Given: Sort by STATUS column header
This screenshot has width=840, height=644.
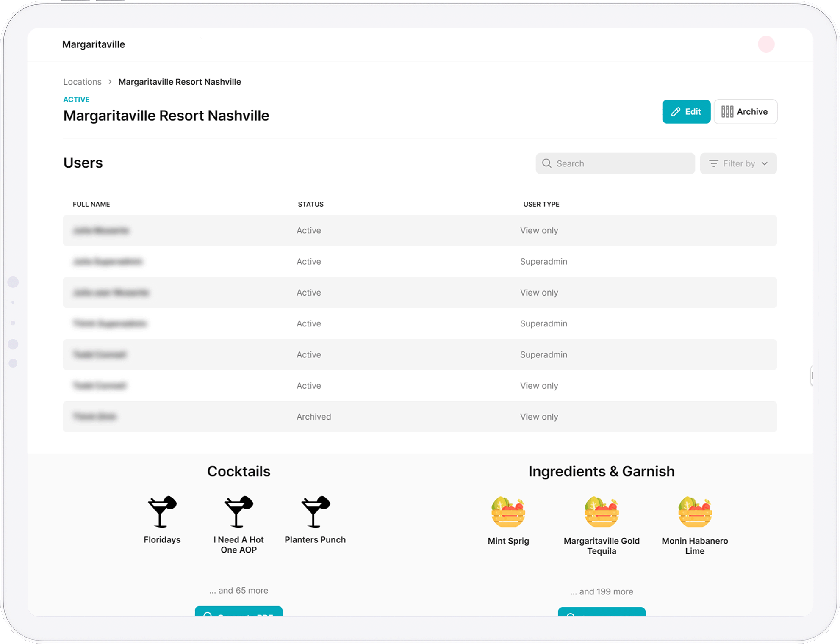Looking at the screenshot, I should 310,204.
